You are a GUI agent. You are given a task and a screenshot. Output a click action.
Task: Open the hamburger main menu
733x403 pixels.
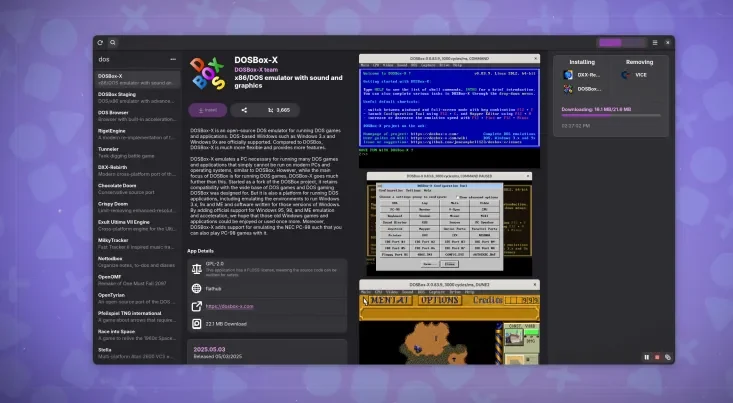coord(655,43)
